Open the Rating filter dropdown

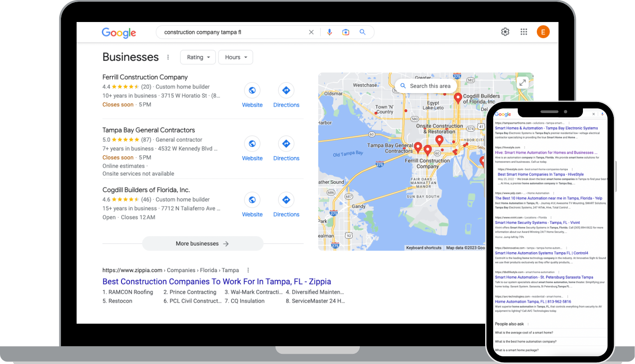(198, 58)
